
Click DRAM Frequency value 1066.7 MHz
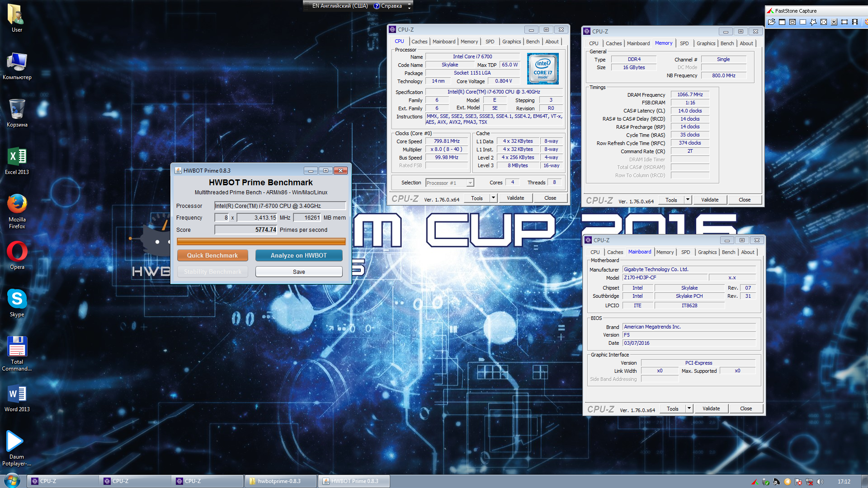point(690,95)
